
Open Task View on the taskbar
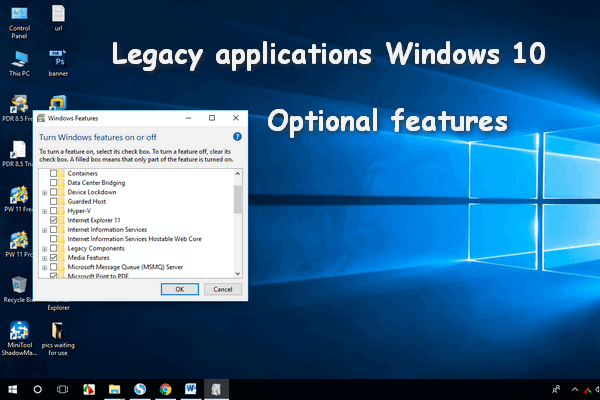pos(62,389)
